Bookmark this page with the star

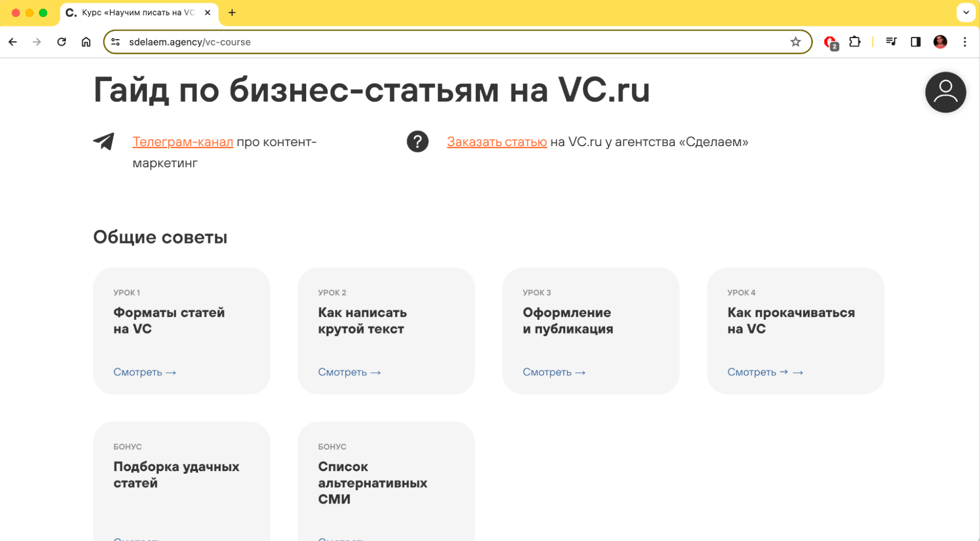795,42
